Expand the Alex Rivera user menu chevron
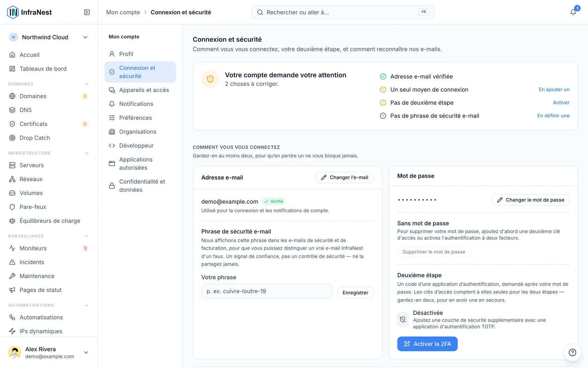Image resolution: width=588 pixels, height=368 pixels. pos(86,352)
